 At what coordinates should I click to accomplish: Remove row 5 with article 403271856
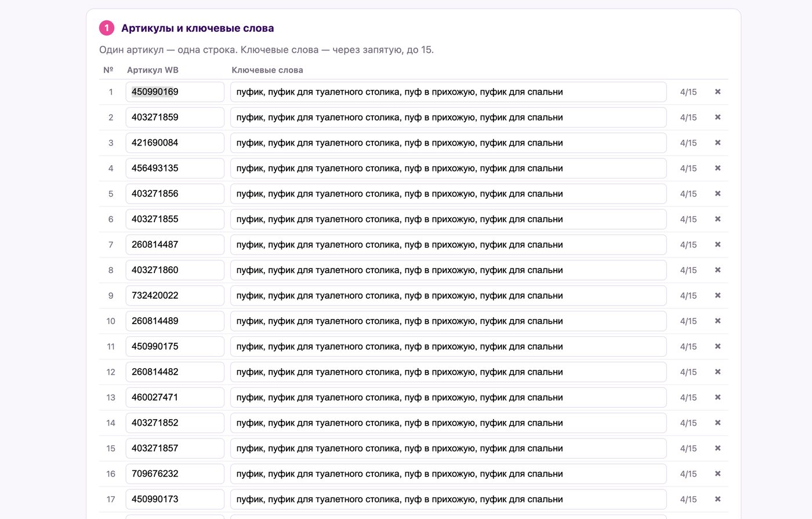coord(717,194)
